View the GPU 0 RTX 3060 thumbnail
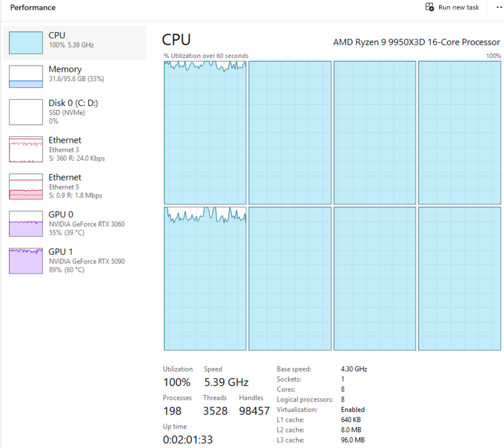Image resolution: width=504 pixels, height=448 pixels. (26, 223)
